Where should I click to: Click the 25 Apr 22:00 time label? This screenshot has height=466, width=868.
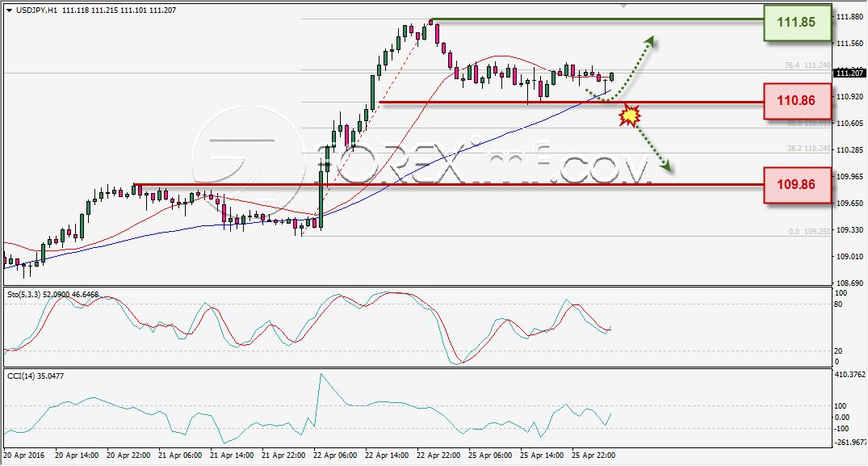pyautogui.click(x=593, y=455)
